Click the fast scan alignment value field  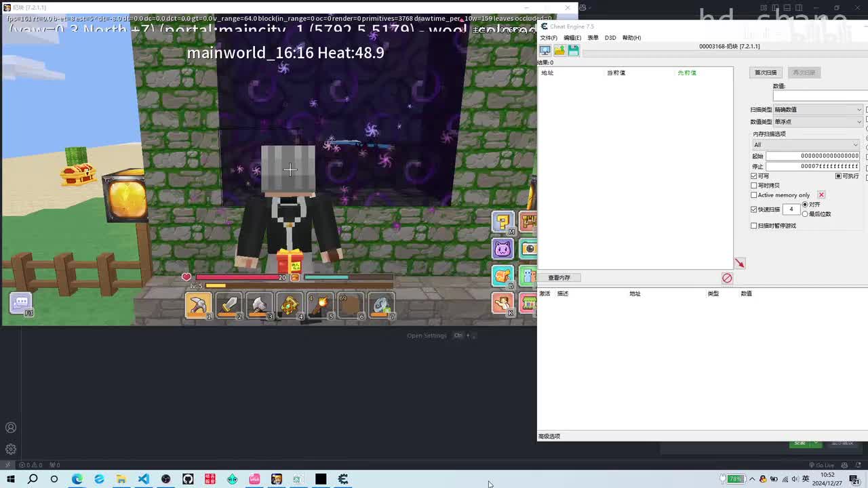pyautogui.click(x=791, y=209)
